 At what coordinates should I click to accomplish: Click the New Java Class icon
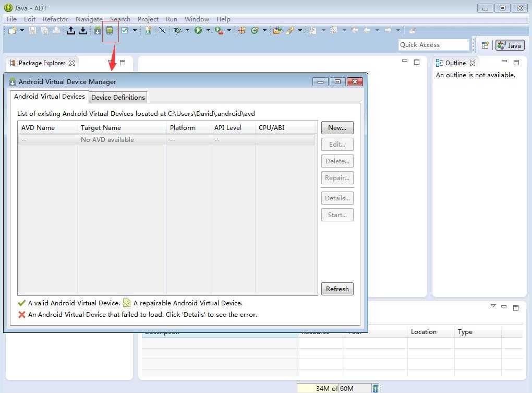coord(255,31)
